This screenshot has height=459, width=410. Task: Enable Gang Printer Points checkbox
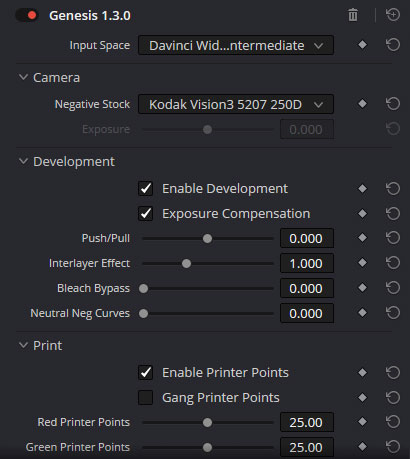[145, 397]
